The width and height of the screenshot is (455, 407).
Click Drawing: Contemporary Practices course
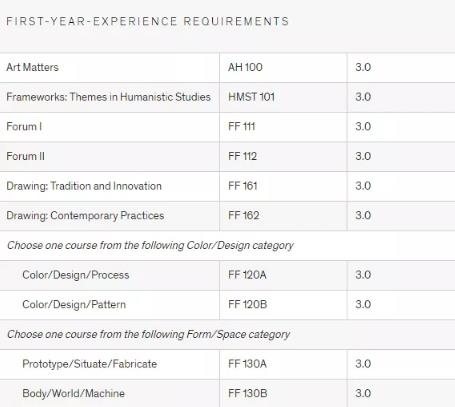[x=85, y=216]
